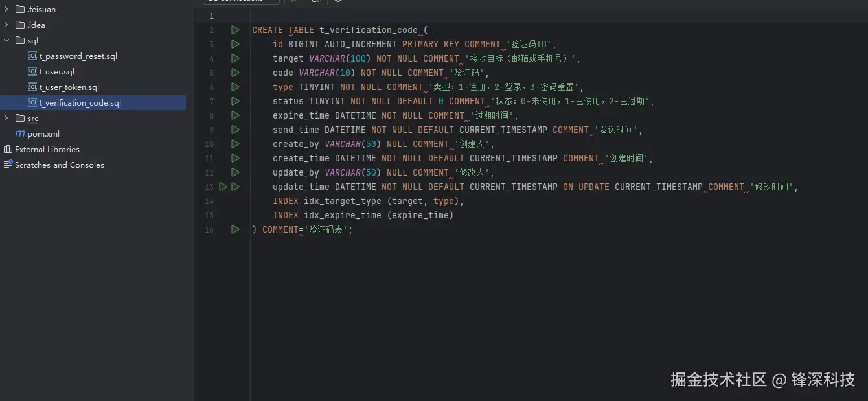Click the comment string '创建人'

click(x=472, y=144)
